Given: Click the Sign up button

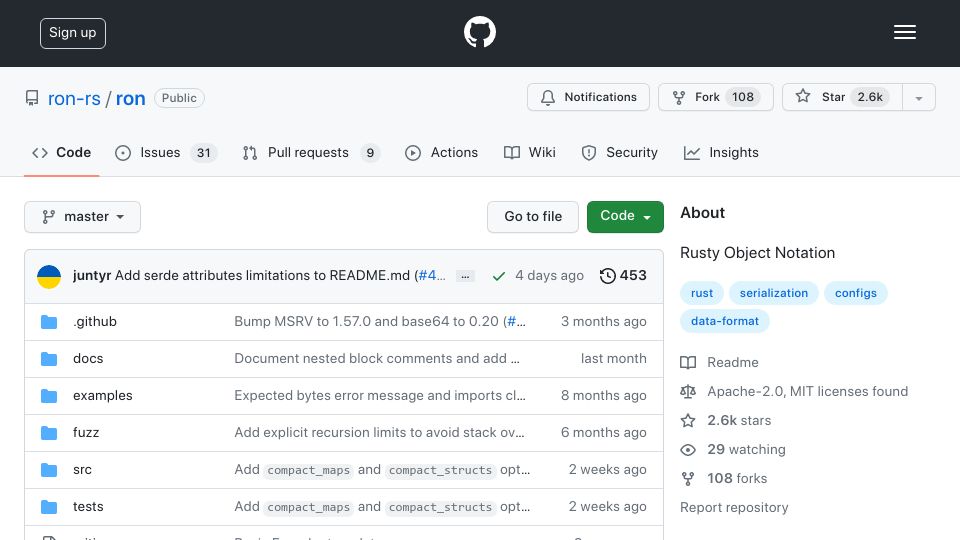Looking at the screenshot, I should pos(73,33).
